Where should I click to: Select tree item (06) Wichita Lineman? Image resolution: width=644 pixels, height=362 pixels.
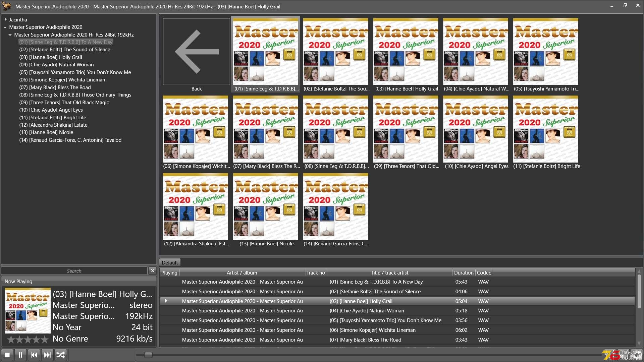(x=62, y=80)
